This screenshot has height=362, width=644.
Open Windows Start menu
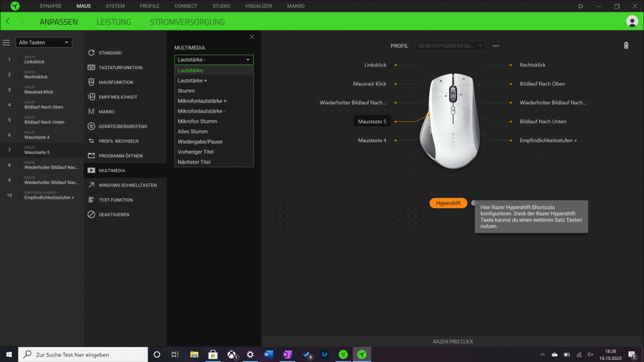click(8, 354)
